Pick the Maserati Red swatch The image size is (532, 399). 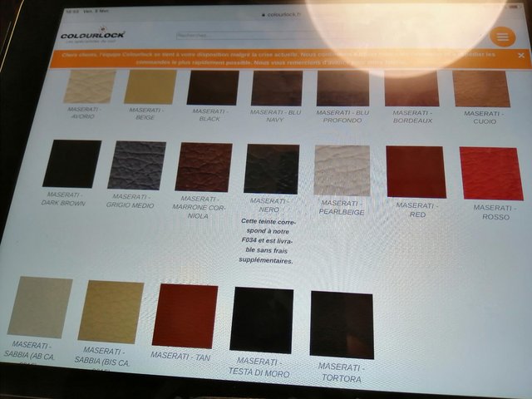coord(416,172)
